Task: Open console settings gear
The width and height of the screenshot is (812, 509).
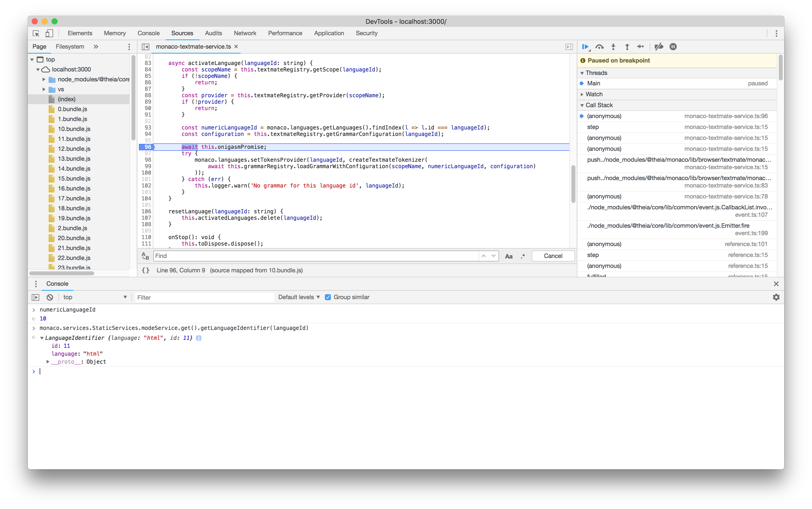Action: coord(776,297)
